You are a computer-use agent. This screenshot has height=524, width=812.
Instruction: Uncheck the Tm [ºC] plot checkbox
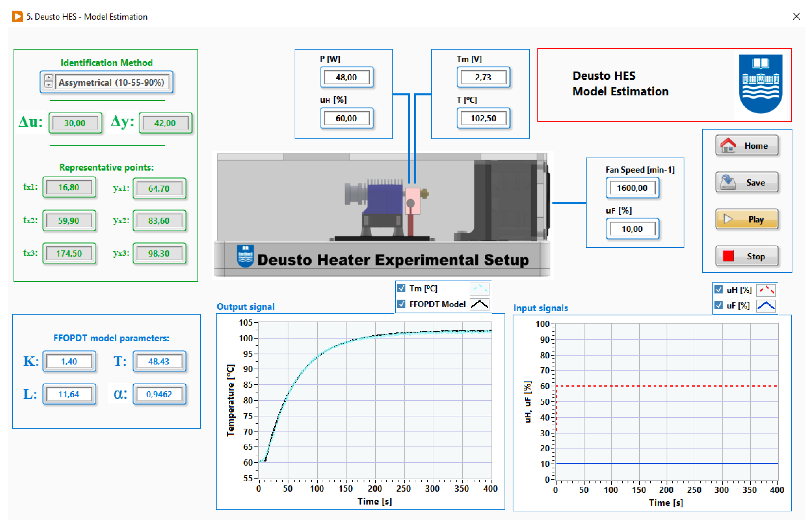tap(402, 289)
